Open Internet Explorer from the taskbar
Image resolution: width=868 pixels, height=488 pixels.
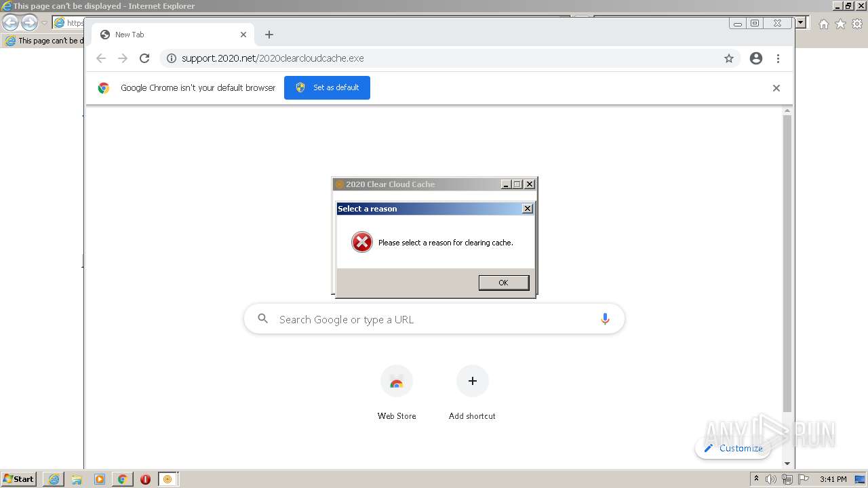(54, 479)
